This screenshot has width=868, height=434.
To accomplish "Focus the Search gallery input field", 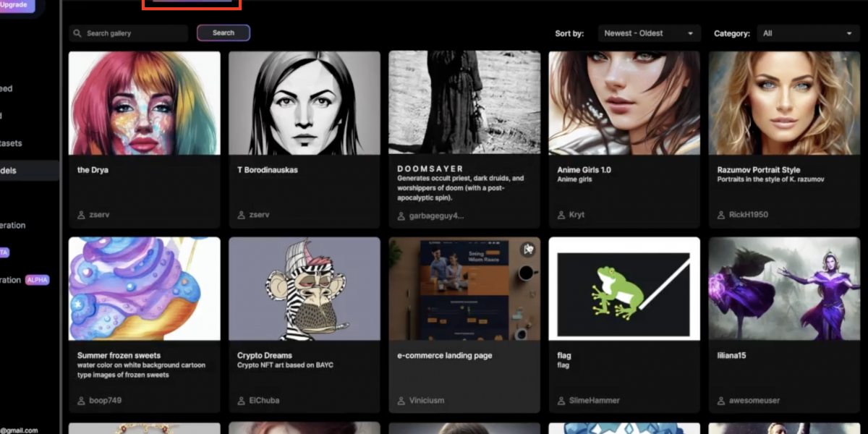I will 134,33.
